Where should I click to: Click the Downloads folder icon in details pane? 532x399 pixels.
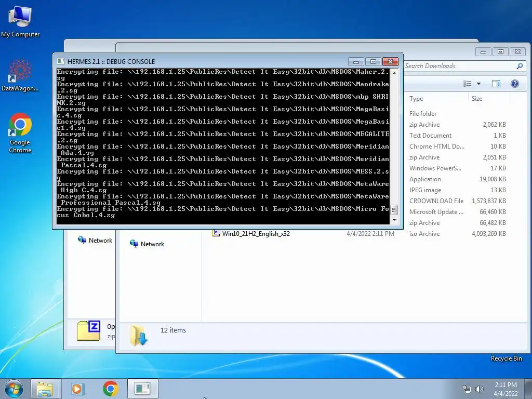[139, 335]
